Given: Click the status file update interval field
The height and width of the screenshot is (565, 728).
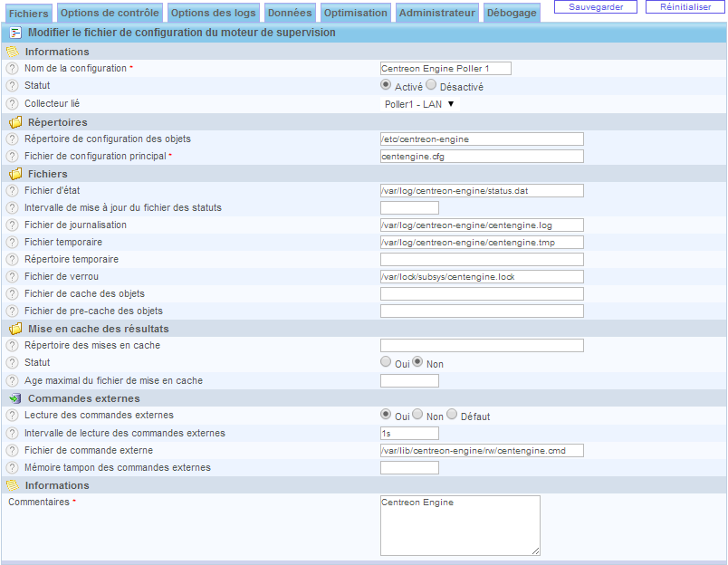Looking at the screenshot, I should tap(409, 208).
